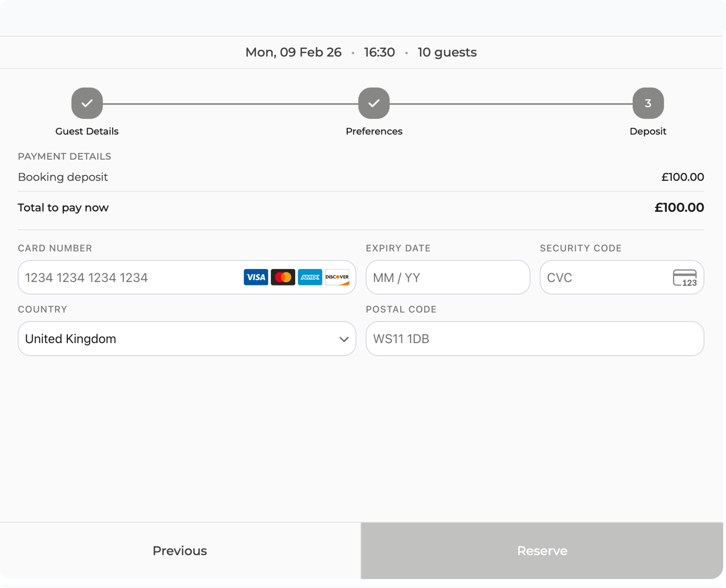Screen dimensions: 726x588
Task: Click the CVC card hint icon
Action: 684,278
